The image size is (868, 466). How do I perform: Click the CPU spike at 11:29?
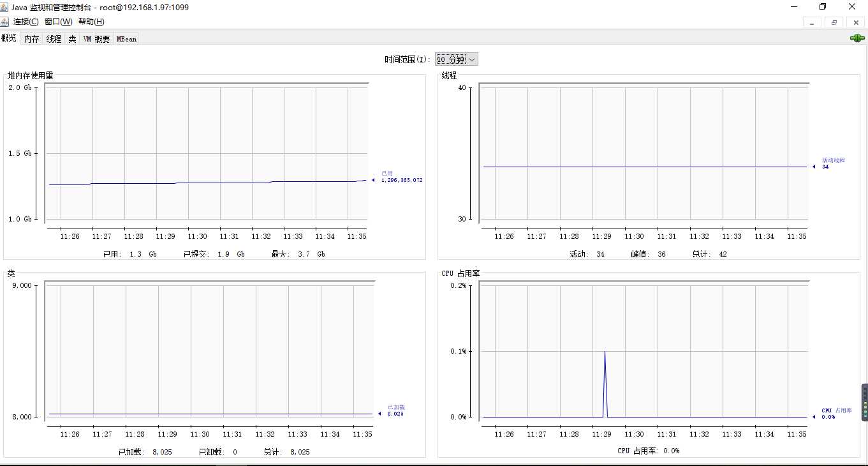605,383
